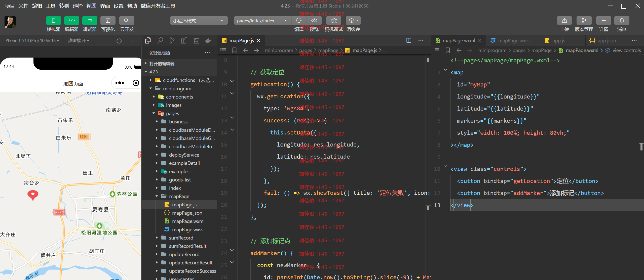The width and height of the screenshot is (644, 280).
Task: Click the user avatar
Action: 10,22
